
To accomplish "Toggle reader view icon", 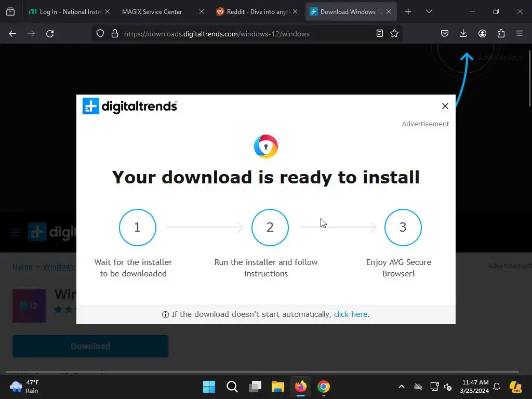I will click(380, 34).
